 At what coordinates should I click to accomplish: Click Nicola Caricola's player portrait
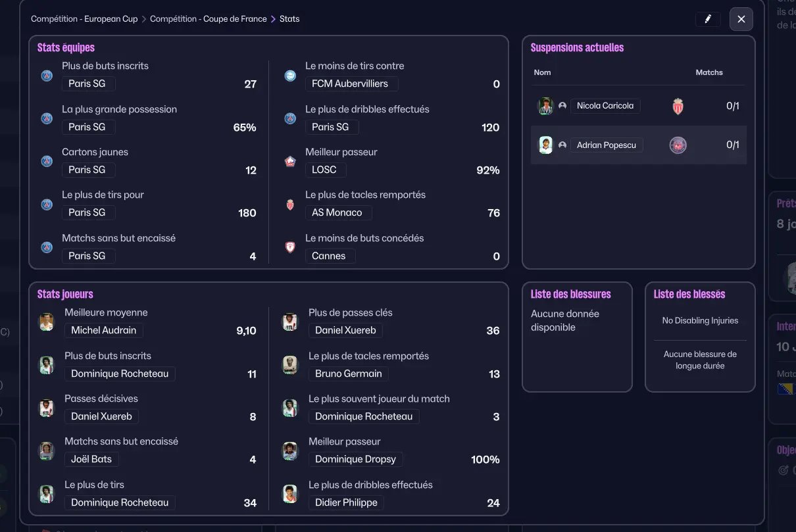click(545, 106)
